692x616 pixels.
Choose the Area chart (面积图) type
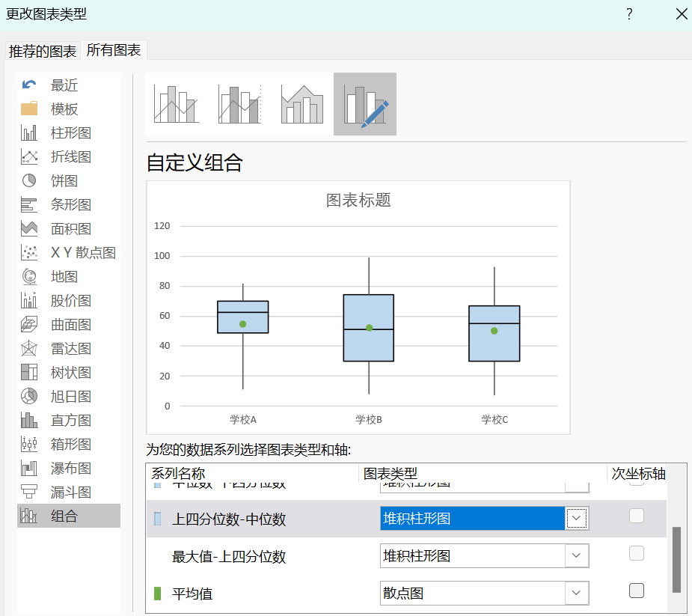69,228
